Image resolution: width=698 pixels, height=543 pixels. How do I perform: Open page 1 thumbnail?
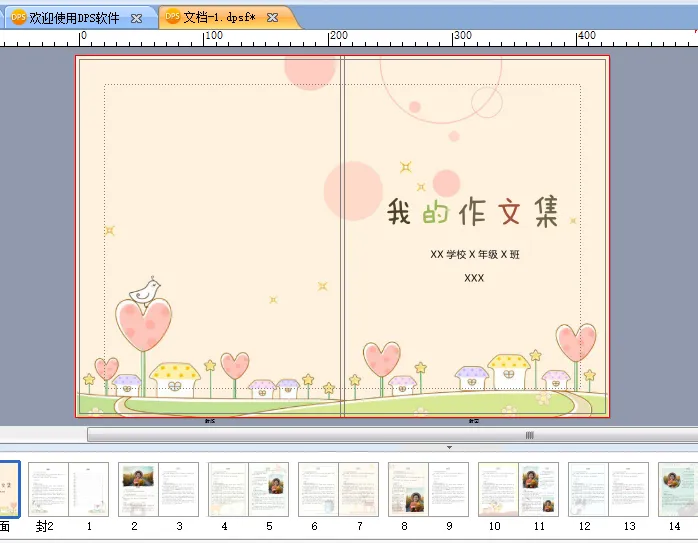[x=89, y=489]
